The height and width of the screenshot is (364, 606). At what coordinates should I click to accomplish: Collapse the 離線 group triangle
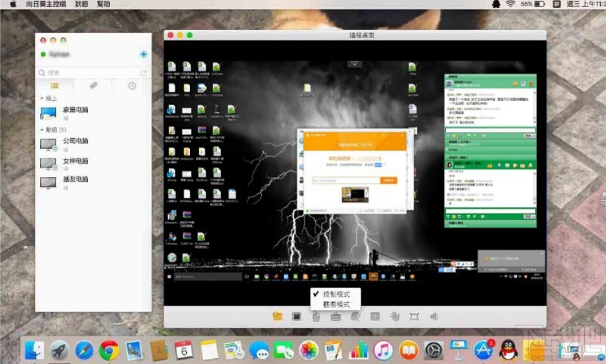pyautogui.click(x=42, y=130)
